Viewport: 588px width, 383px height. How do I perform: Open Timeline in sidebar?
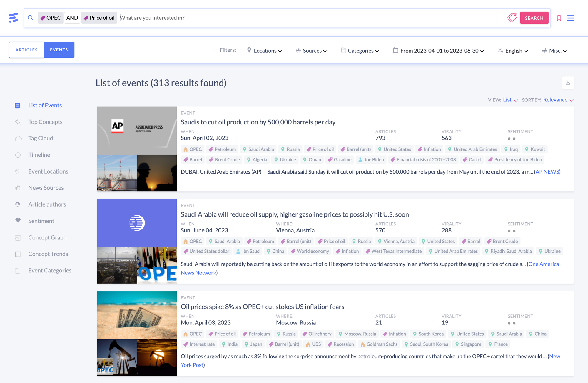tap(39, 155)
